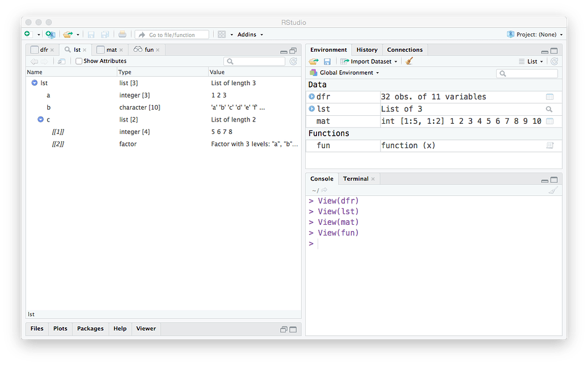The width and height of the screenshot is (588, 365).
Task: Click the Open File folder icon
Action: click(68, 35)
